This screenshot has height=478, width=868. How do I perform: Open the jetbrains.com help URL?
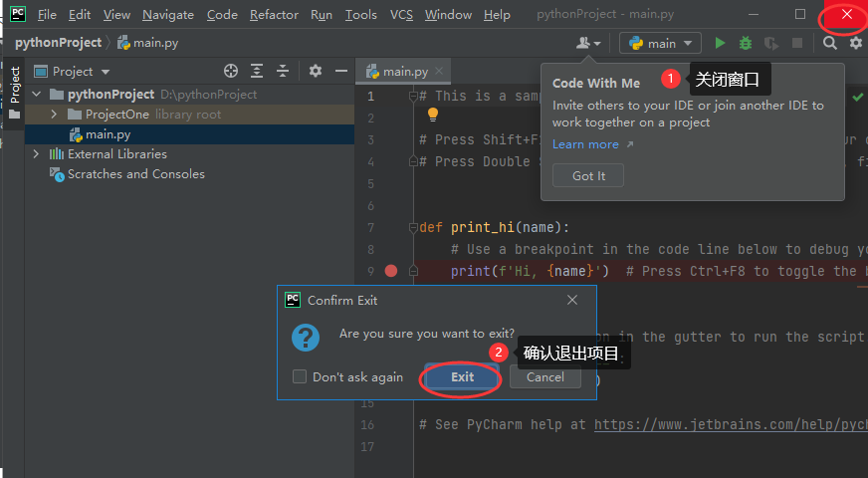pyautogui.click(x=731, y=425)
